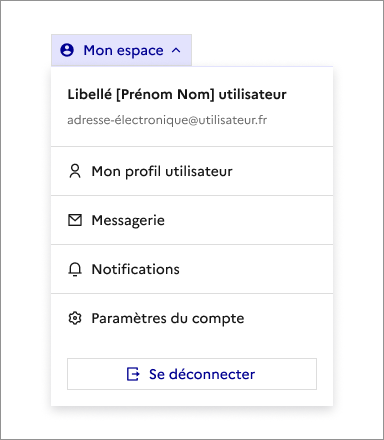Open Paramètres du compte
Viewport: 384px width, 440px height.
192,318
